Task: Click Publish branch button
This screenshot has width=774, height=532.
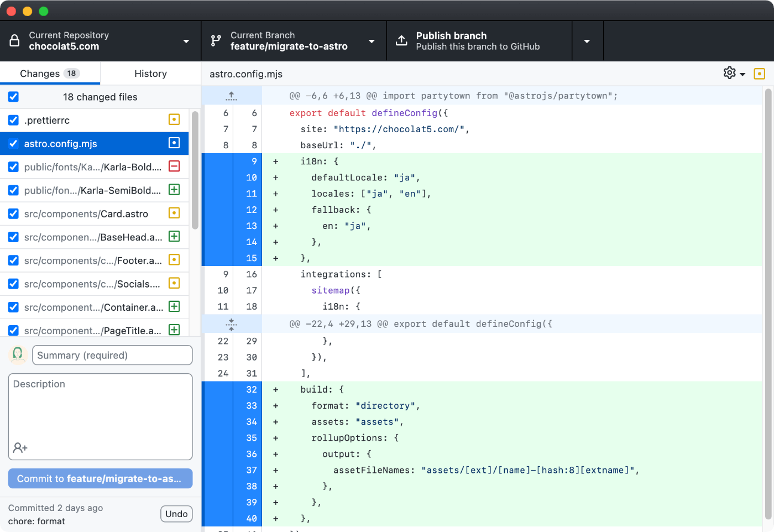Action: tap(479, 41)
